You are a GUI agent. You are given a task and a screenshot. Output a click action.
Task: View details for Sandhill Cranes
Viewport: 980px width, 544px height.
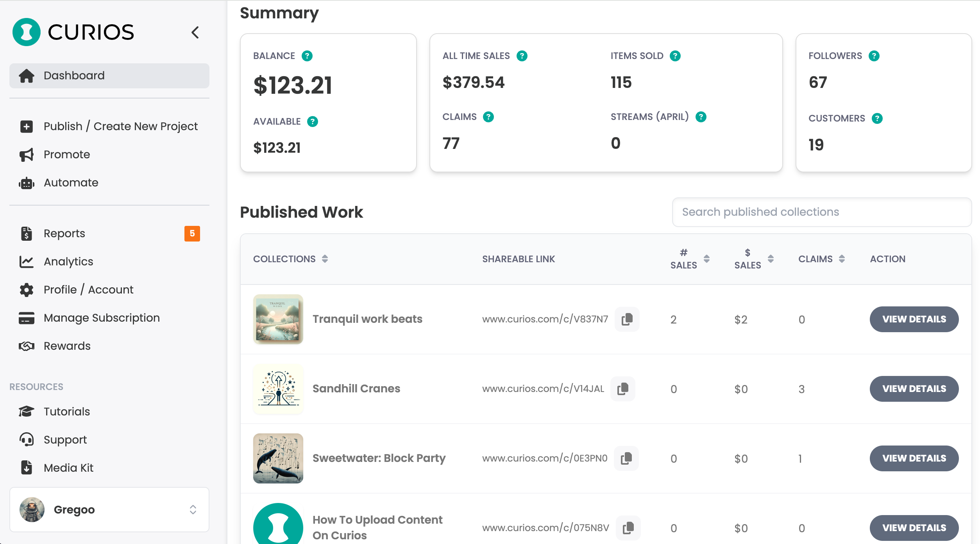coord(914,389)
